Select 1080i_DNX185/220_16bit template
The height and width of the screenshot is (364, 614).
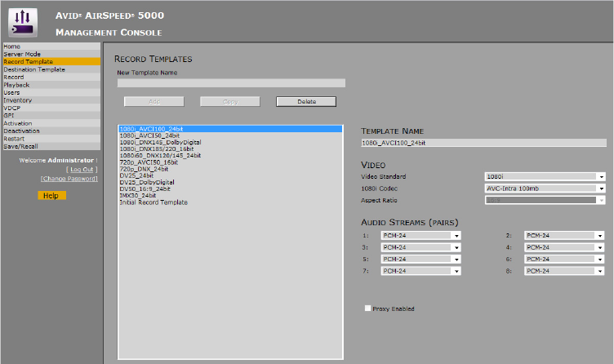[230, 149]
